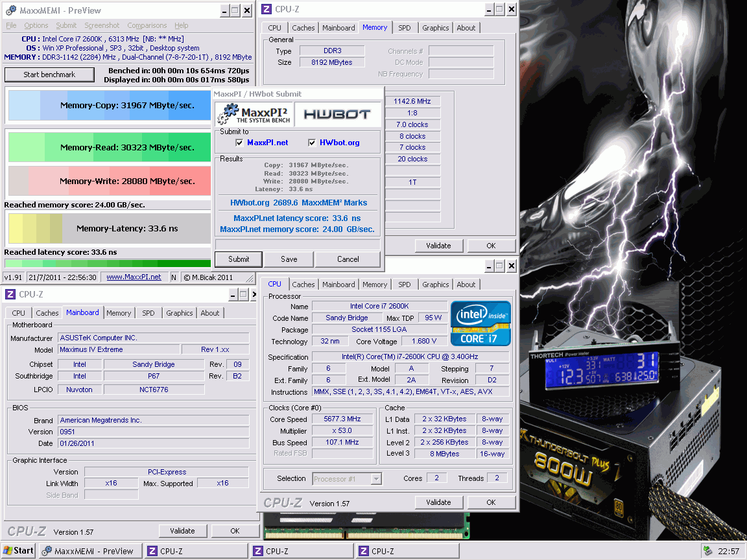
Task: Click CPU-Z Z icon in Mainboard window title
Action: tap(10, 294)
